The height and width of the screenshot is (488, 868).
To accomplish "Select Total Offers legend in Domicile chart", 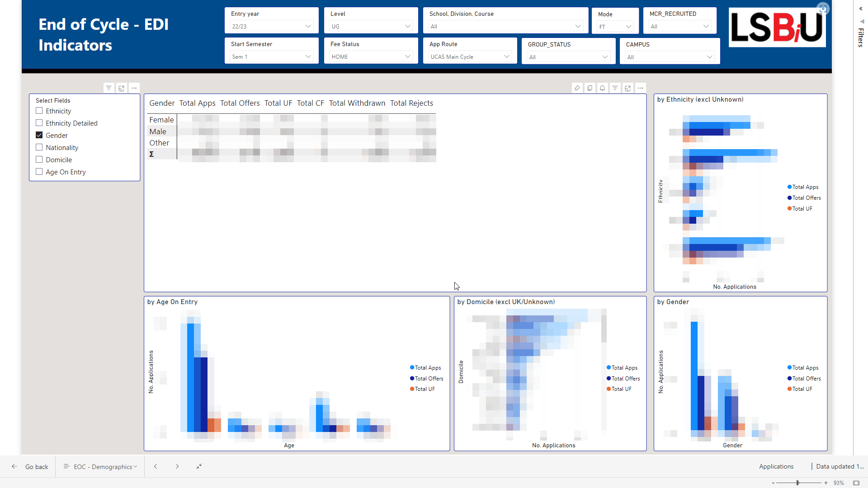I will click(623, 379).
